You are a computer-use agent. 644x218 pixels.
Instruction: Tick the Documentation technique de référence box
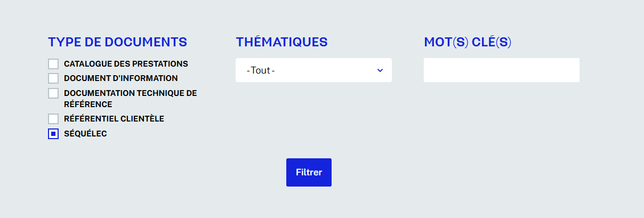[53, 93]
